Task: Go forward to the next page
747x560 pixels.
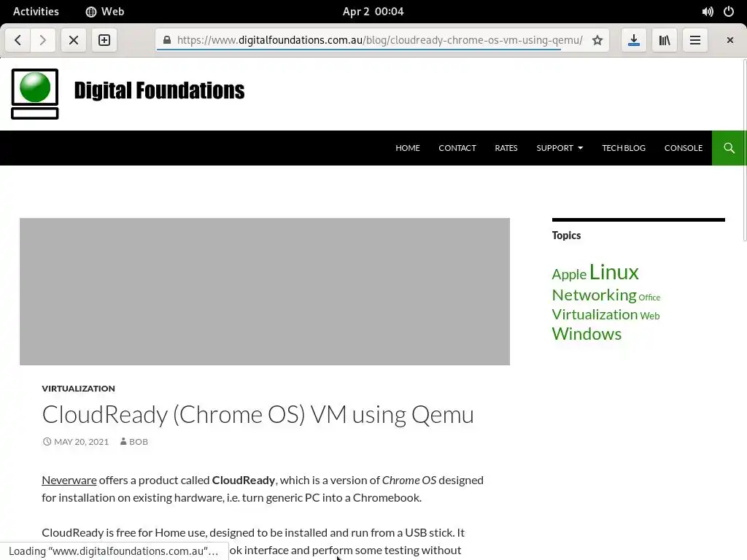Action: coord(43,40)
